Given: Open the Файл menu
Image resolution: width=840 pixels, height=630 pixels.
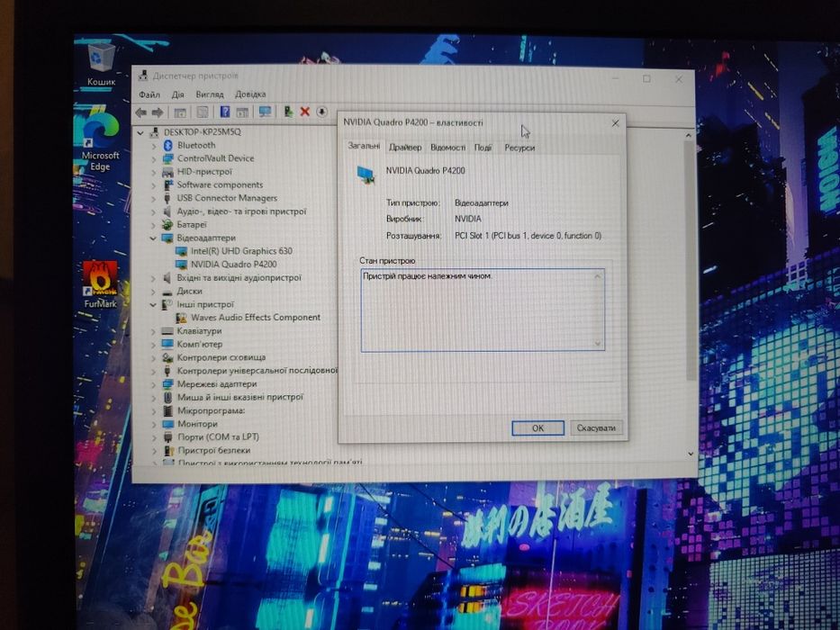Looking at the screenshot, I should point(149,94).
